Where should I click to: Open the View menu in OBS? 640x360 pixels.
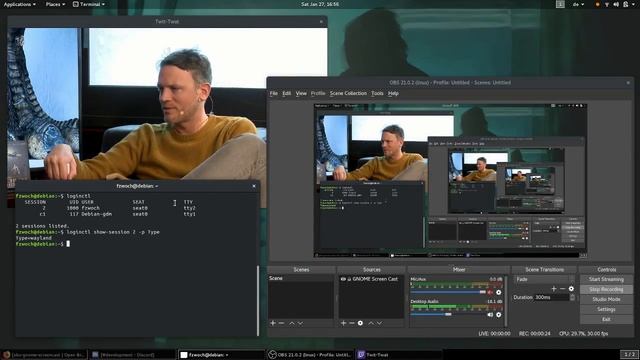tap(301, 93)
